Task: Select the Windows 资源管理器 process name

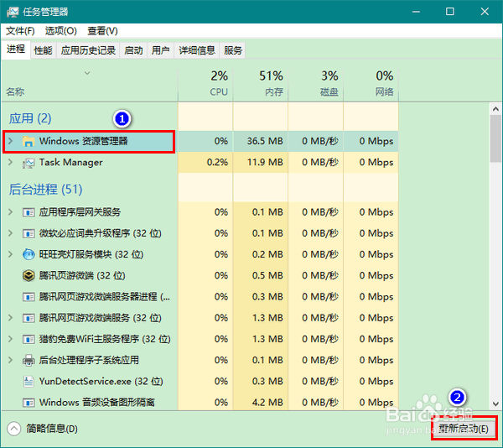Action: (x=83, y=141)
